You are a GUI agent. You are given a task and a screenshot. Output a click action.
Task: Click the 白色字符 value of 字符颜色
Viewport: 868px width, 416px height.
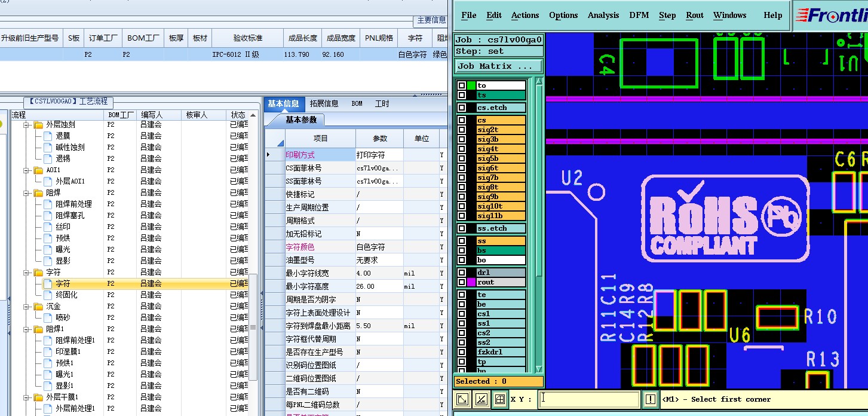(x=379, y=247)
